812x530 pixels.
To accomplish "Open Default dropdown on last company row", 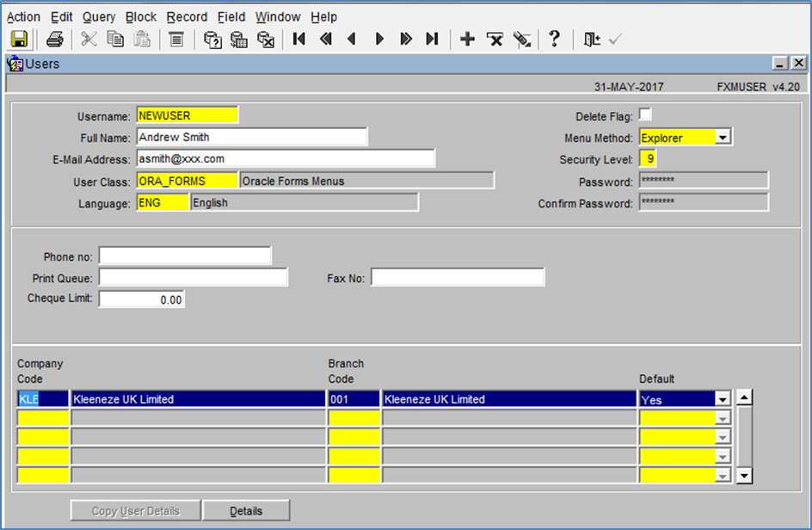I will [x=723, y=476].
